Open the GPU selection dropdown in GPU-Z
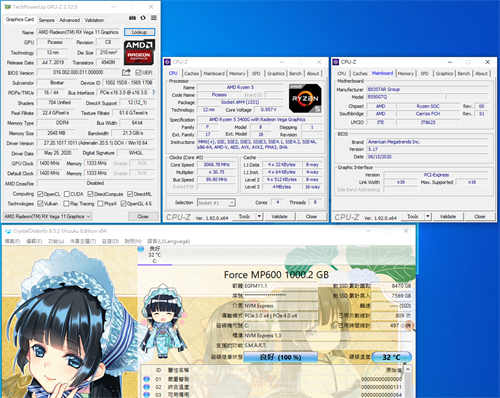Viewport: 500px width, 398px height. coord(47,216)
